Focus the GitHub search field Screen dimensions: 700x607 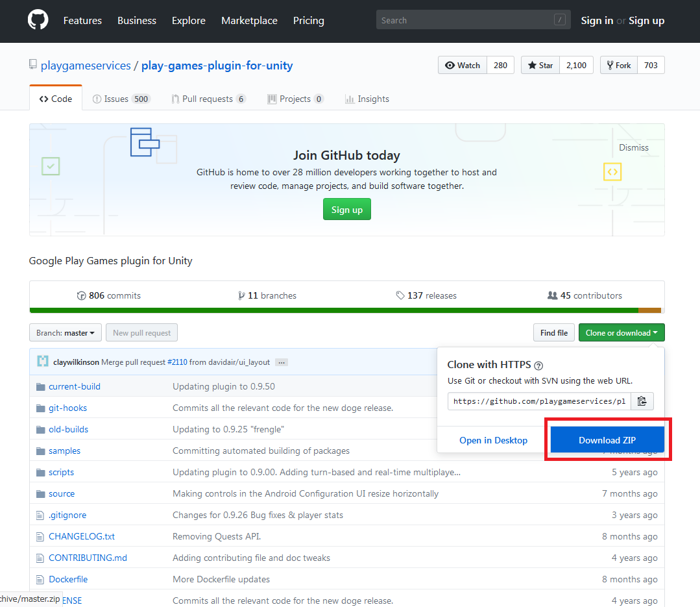pyautogui.click(x=473, y=19)
